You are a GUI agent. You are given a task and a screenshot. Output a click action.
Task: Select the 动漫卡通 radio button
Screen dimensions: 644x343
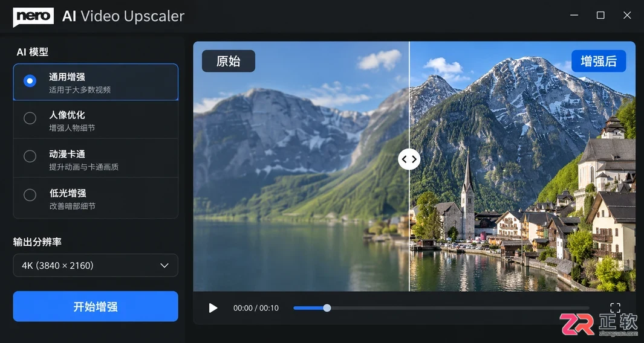[x=30, y=156]
